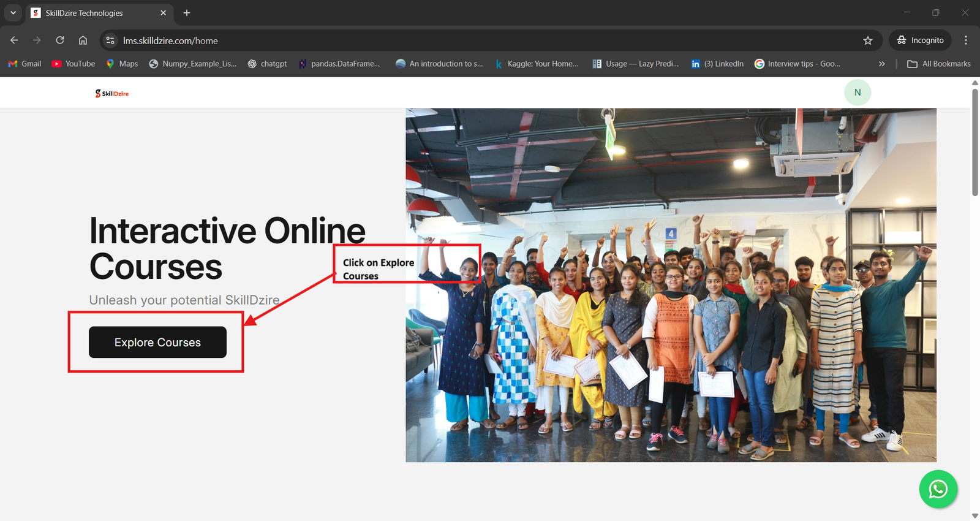Click the Explore Courses button

click(157, 342)
